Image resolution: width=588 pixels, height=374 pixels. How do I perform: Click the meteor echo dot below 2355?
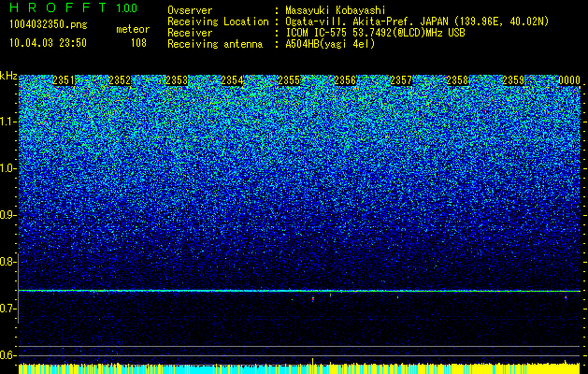click(313, 299)
